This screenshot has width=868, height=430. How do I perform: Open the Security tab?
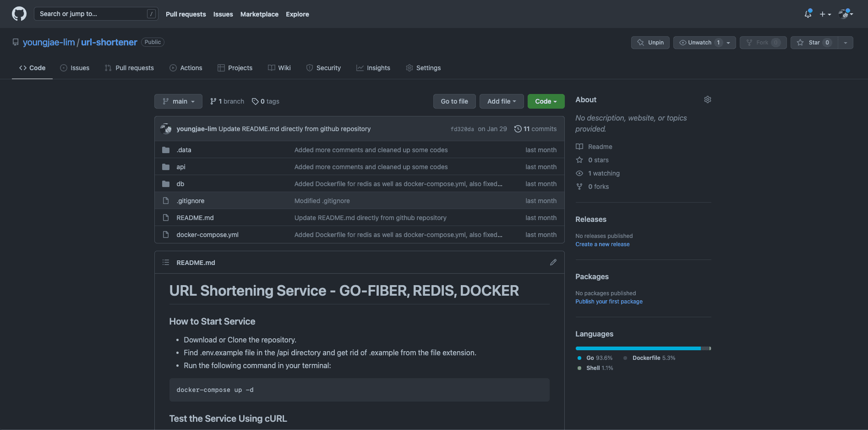coord(323,68)
